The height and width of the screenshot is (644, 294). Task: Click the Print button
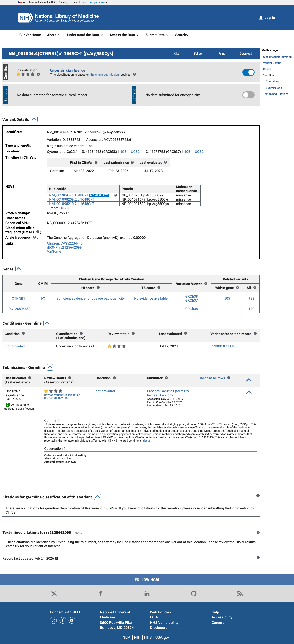(222, 53)
